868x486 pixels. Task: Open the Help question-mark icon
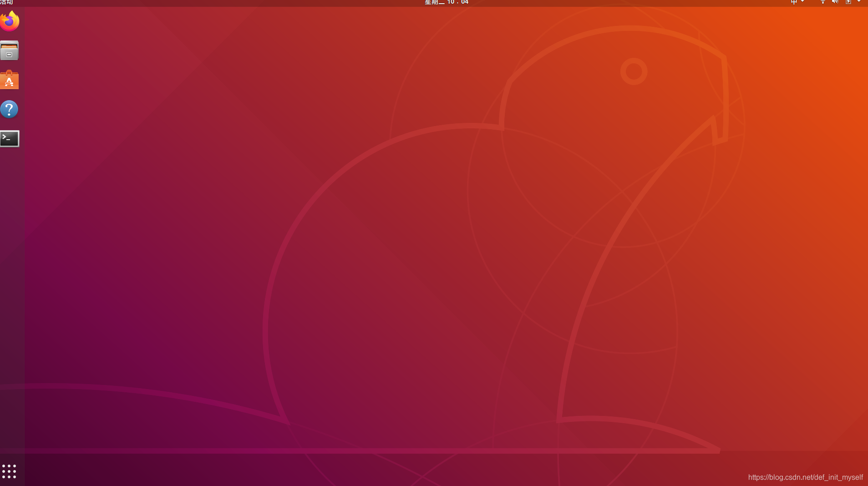click(x=9, y=109)
